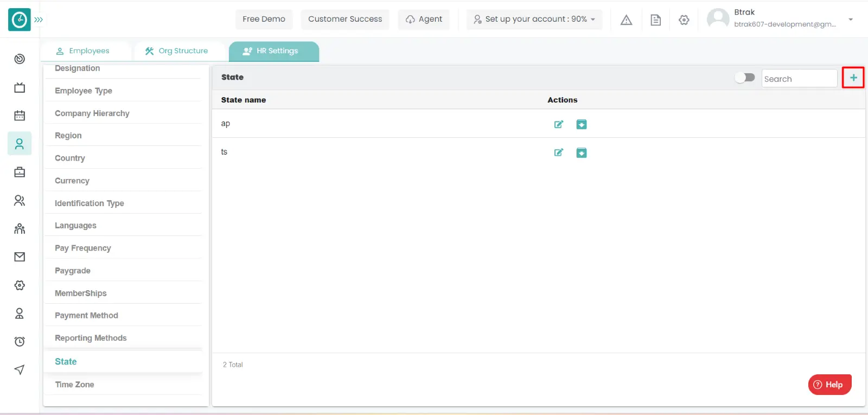The height and width of the screenshot is (415, 868).
Task: Expand the sidebar with the chevron arrows
Action: pos(39,20)
